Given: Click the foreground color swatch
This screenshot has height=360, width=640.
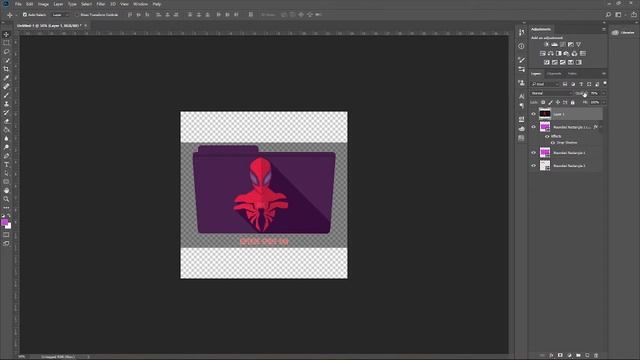Looking at the screenshot, I should (4, 222).
